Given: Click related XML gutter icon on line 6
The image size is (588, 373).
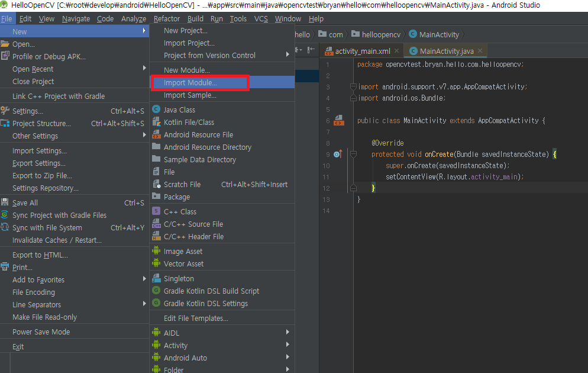Looking at the screenshot, I should click(339, 120).
